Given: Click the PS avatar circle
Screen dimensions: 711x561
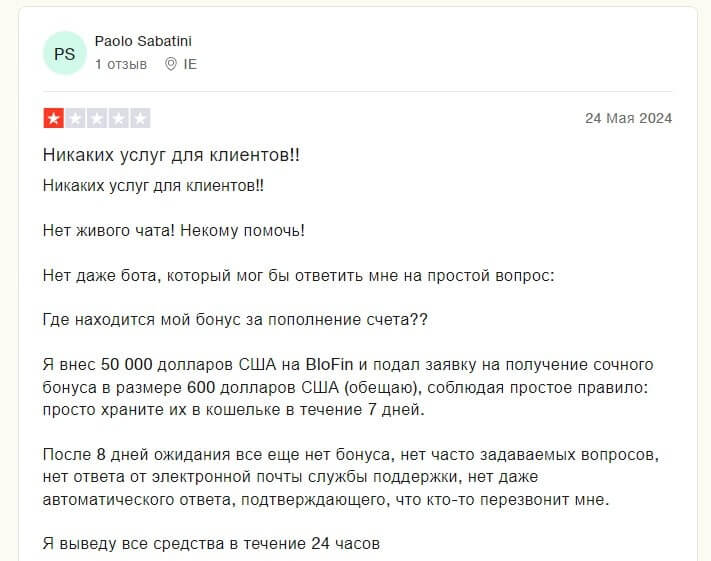Looking at the screenshot, I should [x=64, y=53].
